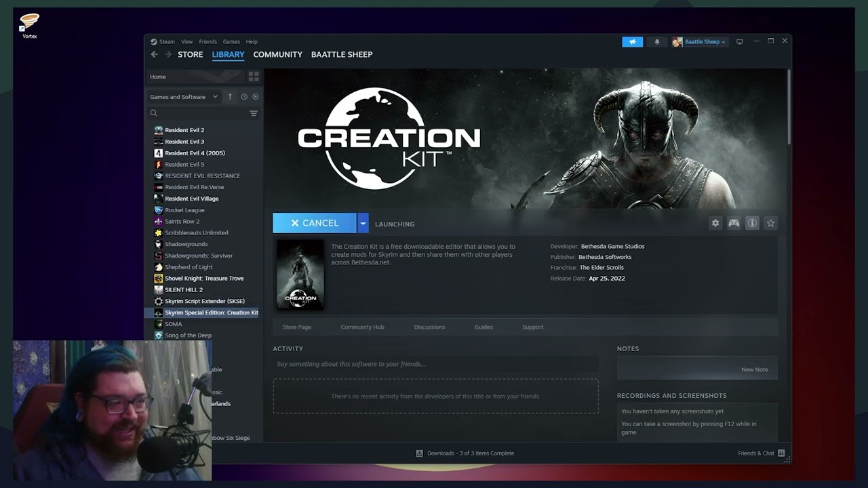Go forward with the right arrow
Viewport: 868px width, 488px height.
tap(167, 54)
